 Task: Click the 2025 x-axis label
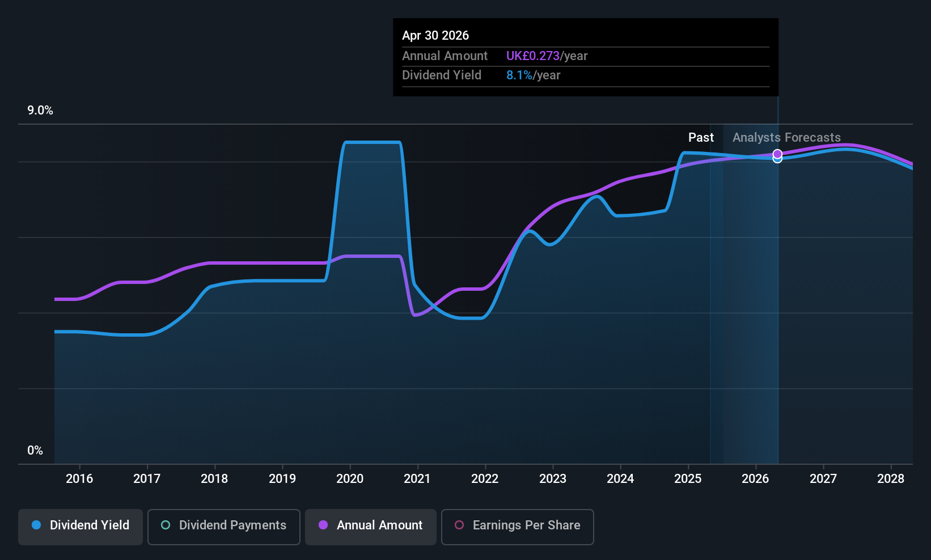pos(688,478)
